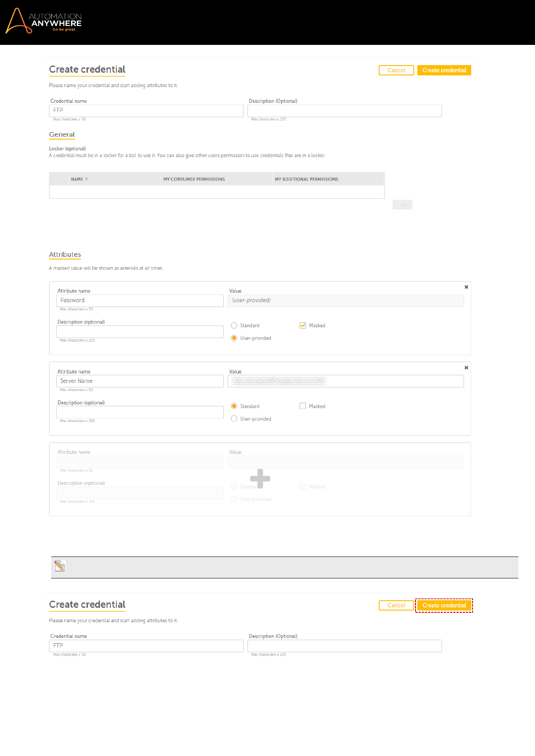Enable Masked for the Server Name attribute
The width and height of the screenshot is (535, 756).
click(x=303, y=406)
